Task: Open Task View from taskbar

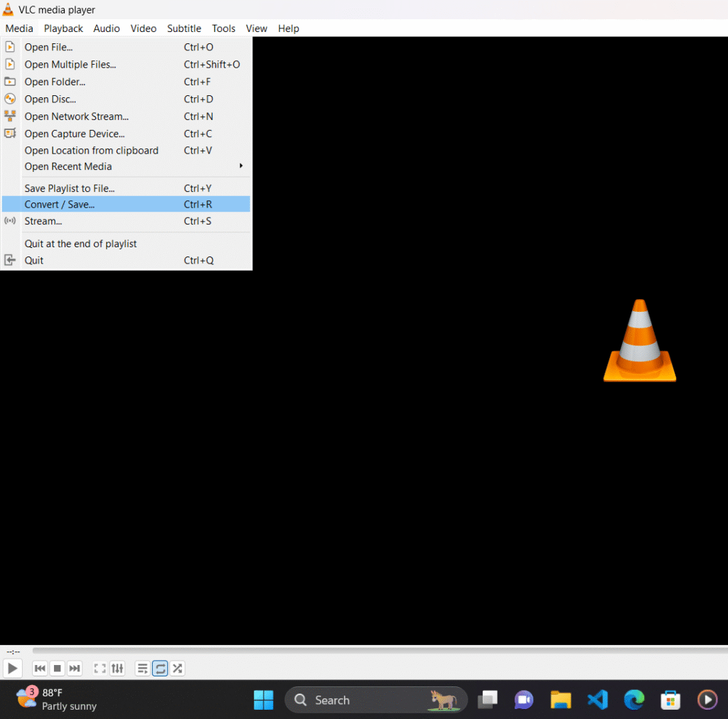Action: (488, 700)
